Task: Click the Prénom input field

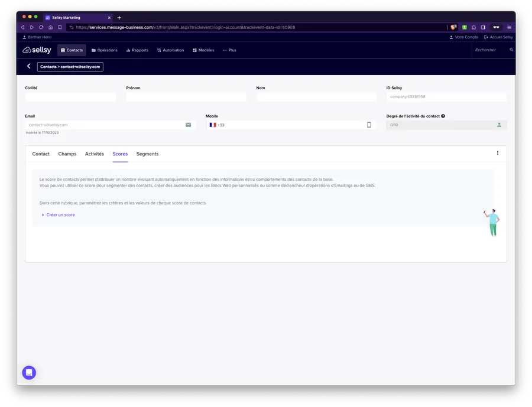Action: [x=186, y=97]
